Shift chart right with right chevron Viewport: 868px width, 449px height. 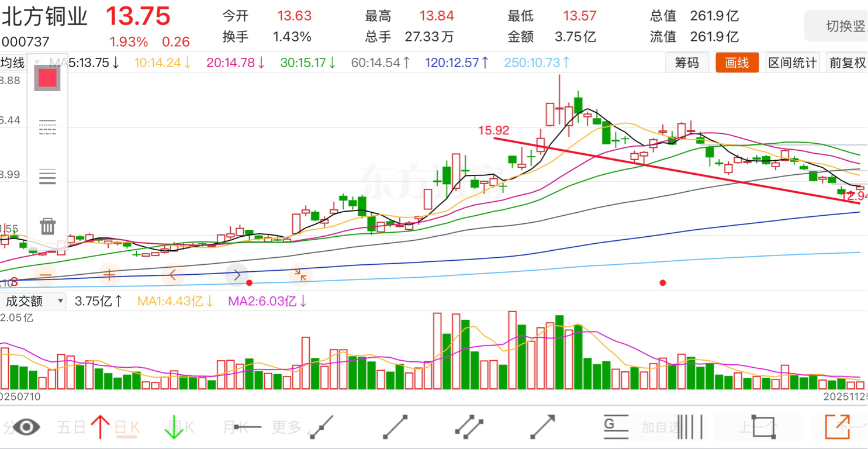[x=237, y=275]
